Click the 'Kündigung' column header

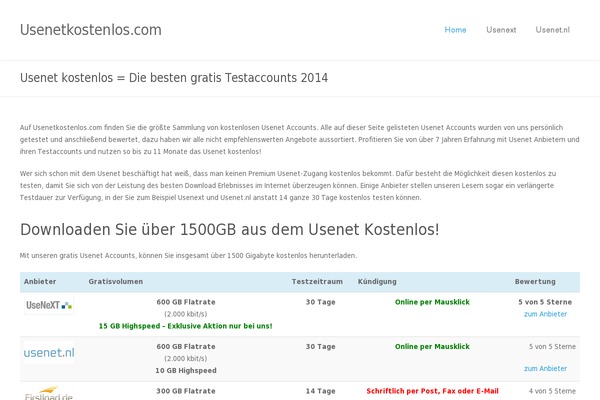(x=377, y=281)
